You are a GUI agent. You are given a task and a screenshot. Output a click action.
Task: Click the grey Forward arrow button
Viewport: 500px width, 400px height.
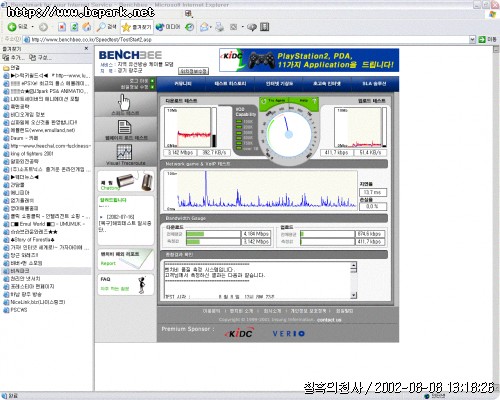click(43, 27)
